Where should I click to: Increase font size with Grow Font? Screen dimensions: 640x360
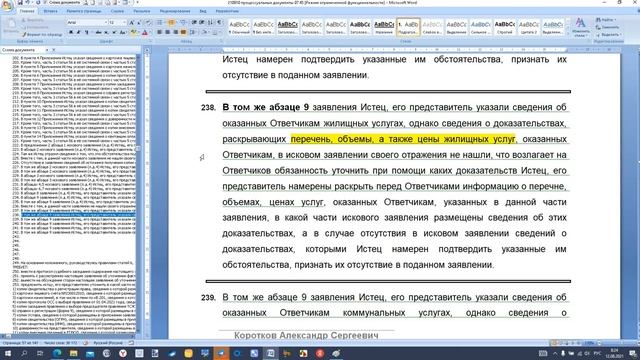click(131, 22)
